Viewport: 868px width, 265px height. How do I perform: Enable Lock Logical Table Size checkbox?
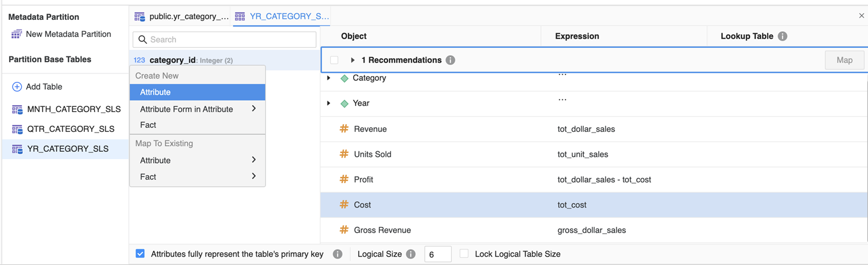pyautogui.click(x=464, y=254)
